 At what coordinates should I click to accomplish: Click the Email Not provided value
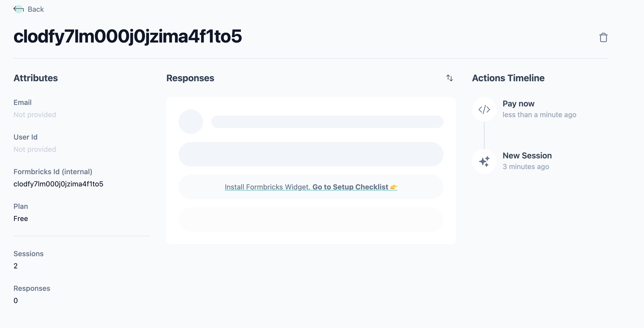click(x=35, y=115)
